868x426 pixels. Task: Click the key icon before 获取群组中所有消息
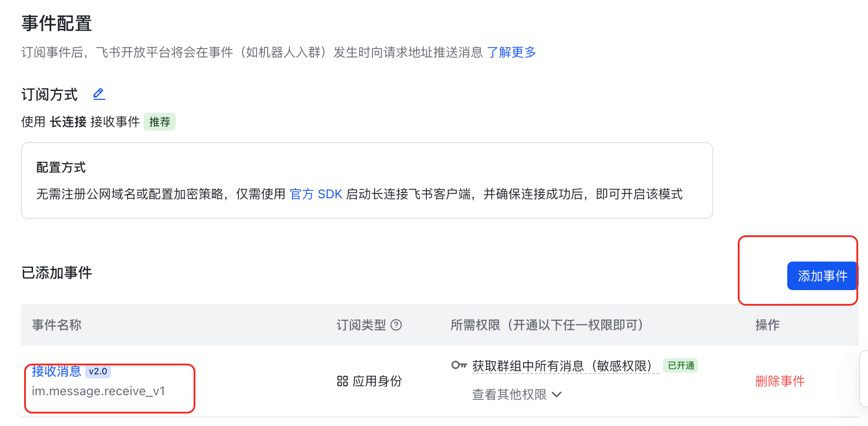pos(459,365)
